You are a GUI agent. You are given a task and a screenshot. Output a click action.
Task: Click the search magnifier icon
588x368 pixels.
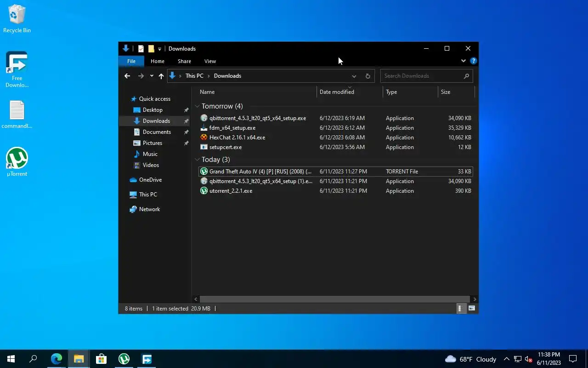click(x=466, y=76)
